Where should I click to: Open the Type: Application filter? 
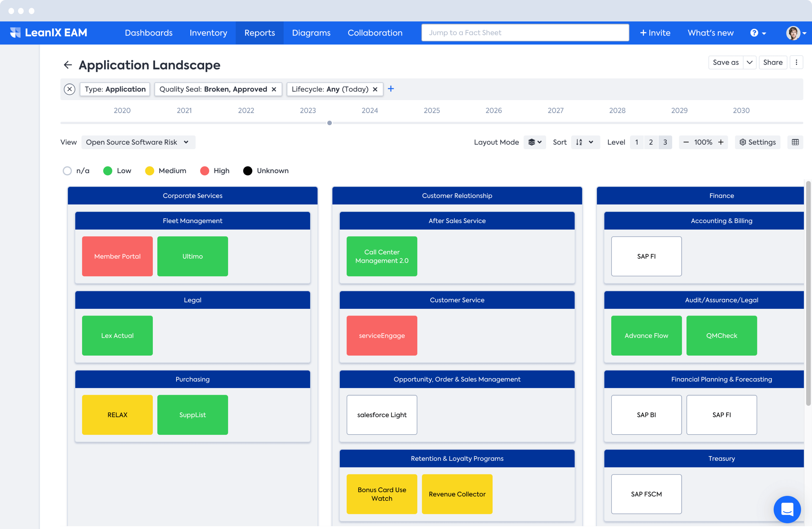[115, 89]
